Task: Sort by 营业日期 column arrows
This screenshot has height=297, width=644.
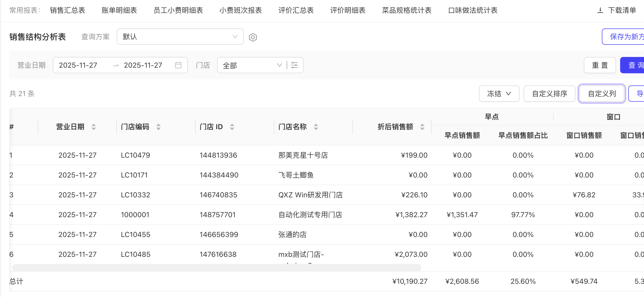Action: pyautogui.click(x=94, y=127)
